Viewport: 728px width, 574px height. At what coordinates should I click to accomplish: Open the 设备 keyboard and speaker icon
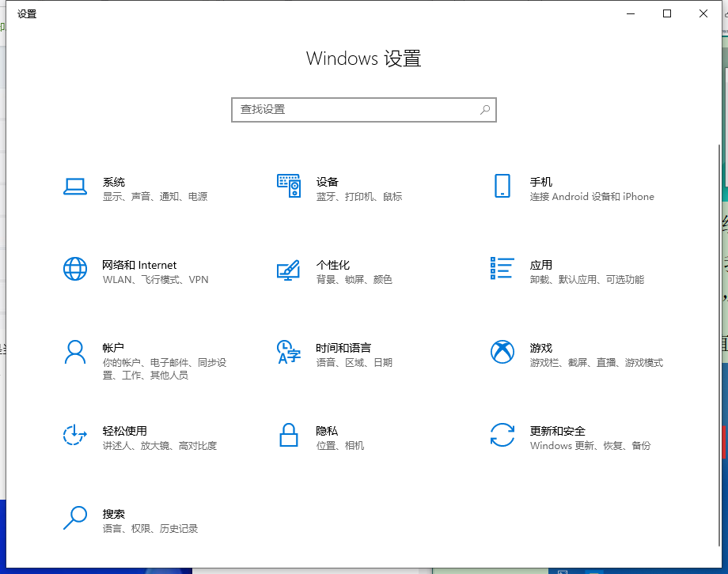click(289, 186)
